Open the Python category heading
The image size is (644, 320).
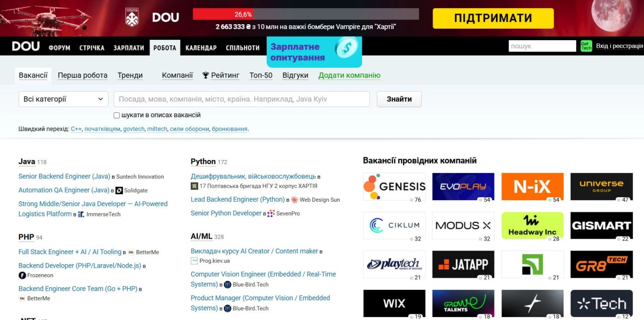[203, 162]
